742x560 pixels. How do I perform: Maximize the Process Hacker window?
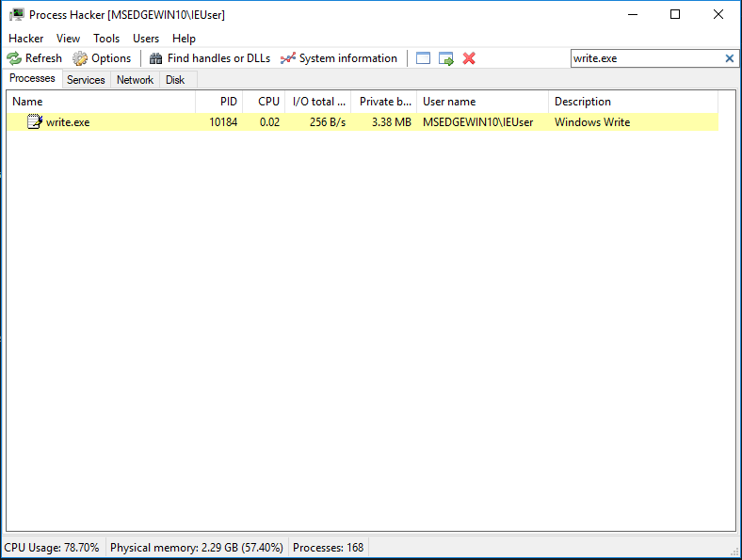675,15
